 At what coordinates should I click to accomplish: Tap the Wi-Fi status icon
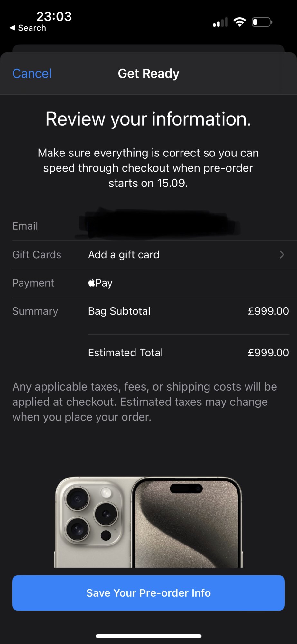pos(239,22)
